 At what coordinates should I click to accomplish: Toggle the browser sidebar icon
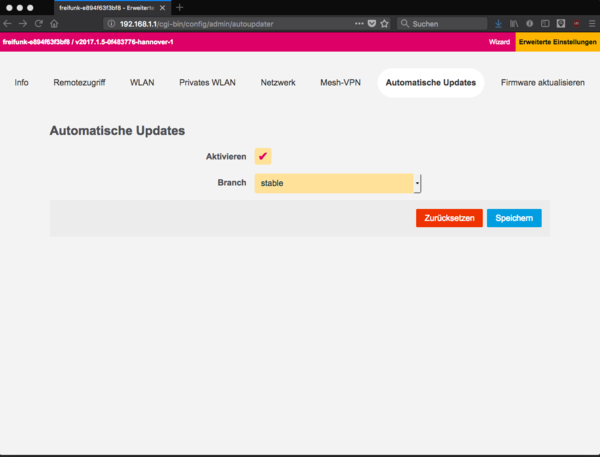tap(545, 24)
